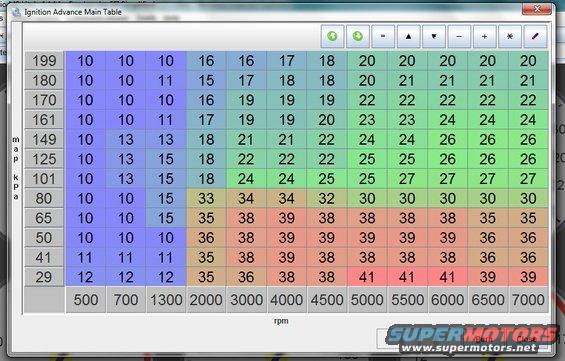Select the 1300 rpm column header
Screen dimensions: 565x361
tap(166, 300)
